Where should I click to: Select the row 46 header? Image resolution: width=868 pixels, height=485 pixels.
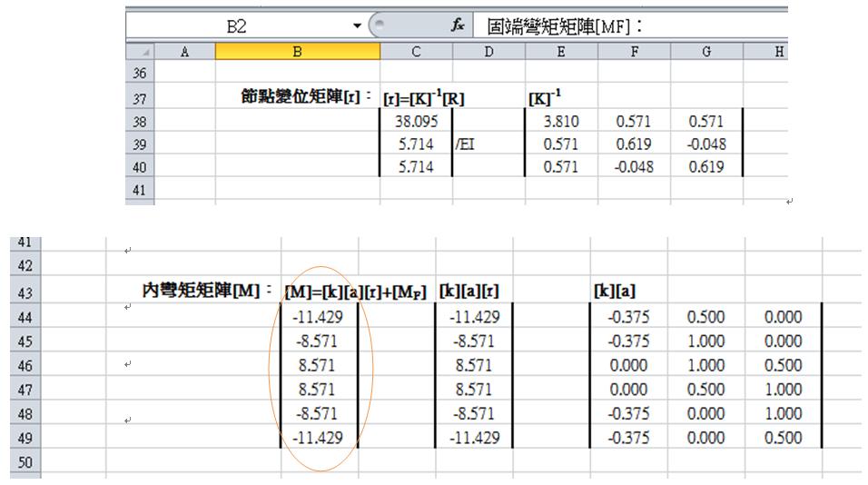coord(25,366)
